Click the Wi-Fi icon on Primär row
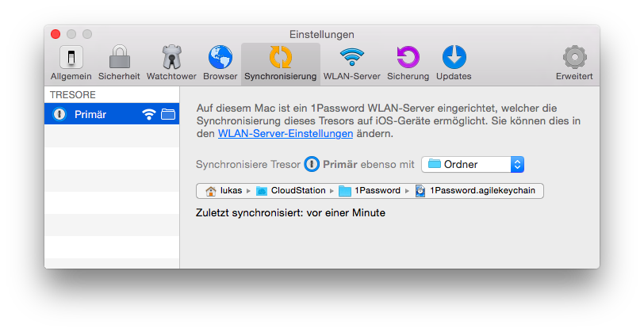Image resolution: width=644 pixels, height=332 pixels. coord(148,114)
